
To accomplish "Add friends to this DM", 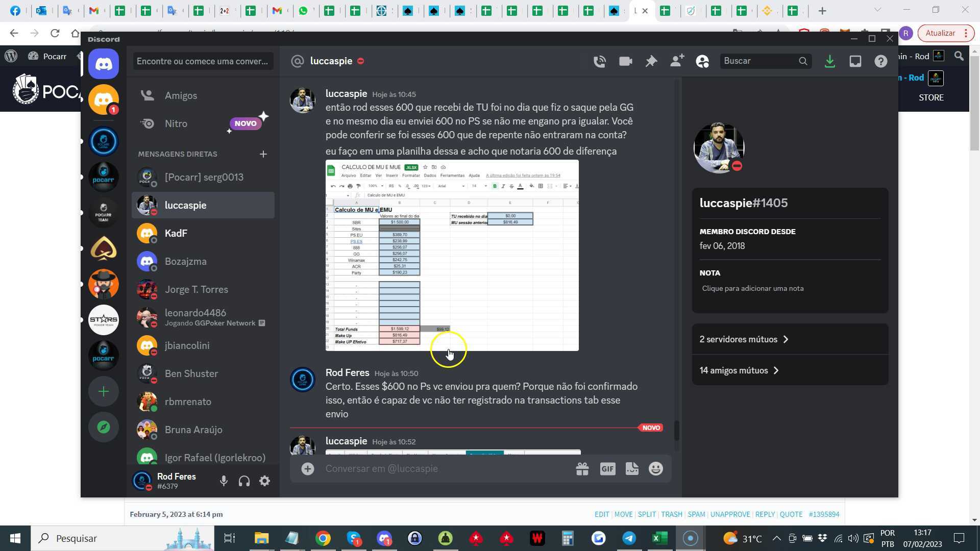I will (677, 61).
